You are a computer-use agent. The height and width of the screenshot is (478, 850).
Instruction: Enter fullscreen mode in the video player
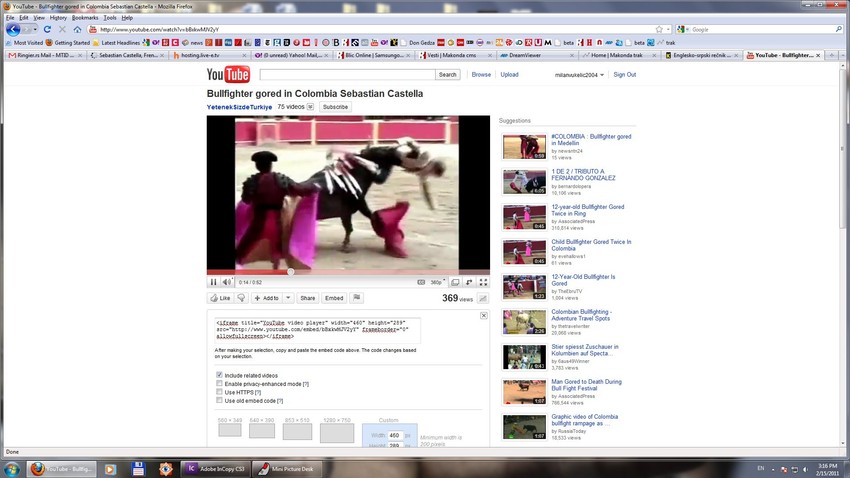point(484,282)
